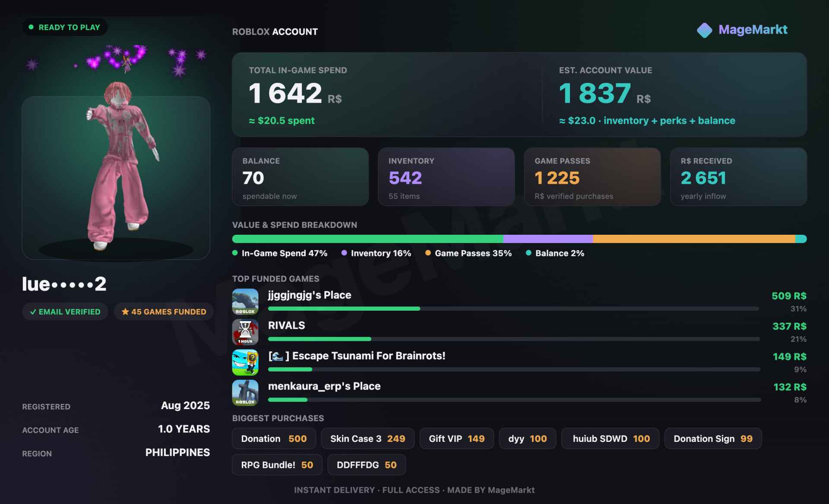This screenshot has width=829, height=504.
Task: Click the 509 R$ amount
Action: [789, 296]
